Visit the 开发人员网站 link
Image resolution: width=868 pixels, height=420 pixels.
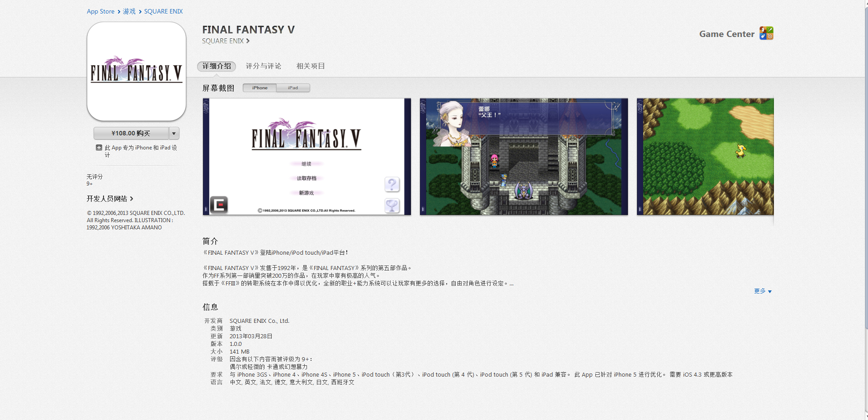[x=110, y=199]
